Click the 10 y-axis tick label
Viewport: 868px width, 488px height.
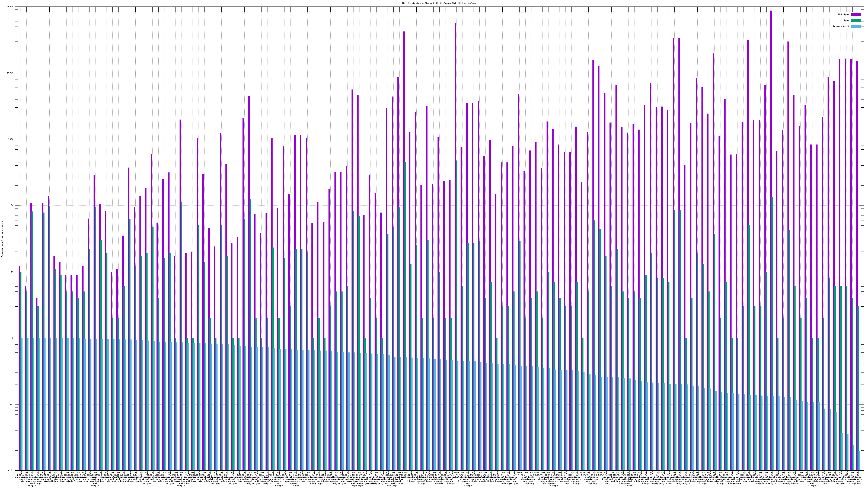pos(13,272)
